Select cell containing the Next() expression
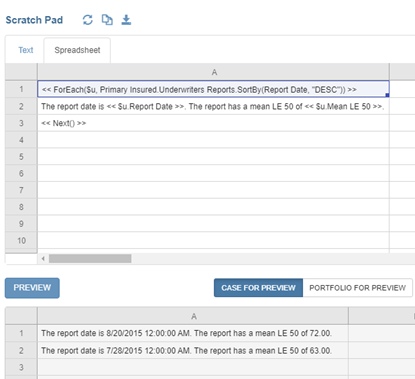Viewport: 415px width, 379px height. click(213, 123)
